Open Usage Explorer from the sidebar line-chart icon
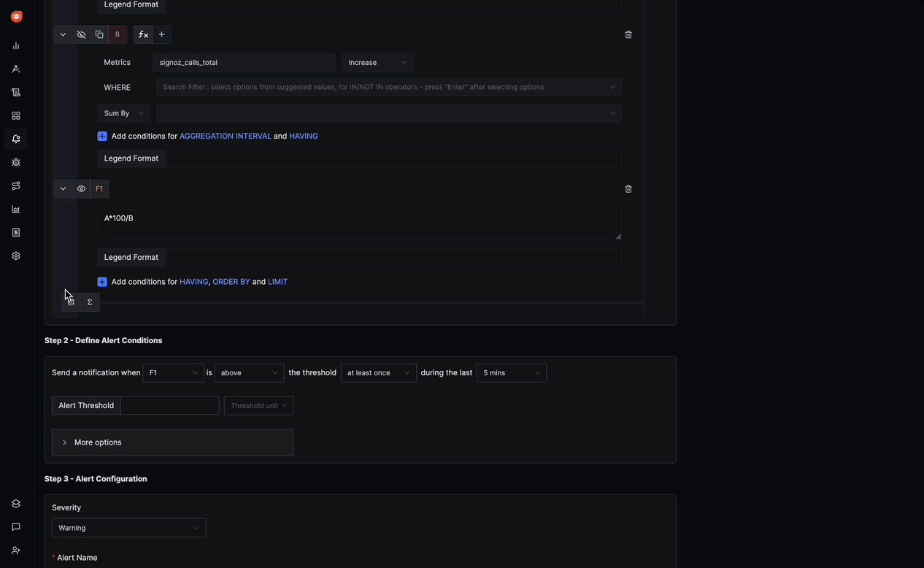924x568 pixels. [16, 209]
